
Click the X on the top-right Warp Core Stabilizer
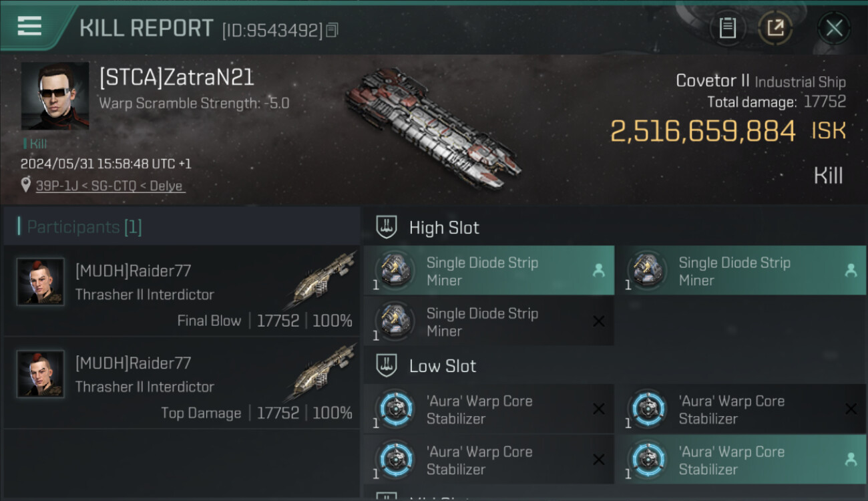tap(851, 409)
